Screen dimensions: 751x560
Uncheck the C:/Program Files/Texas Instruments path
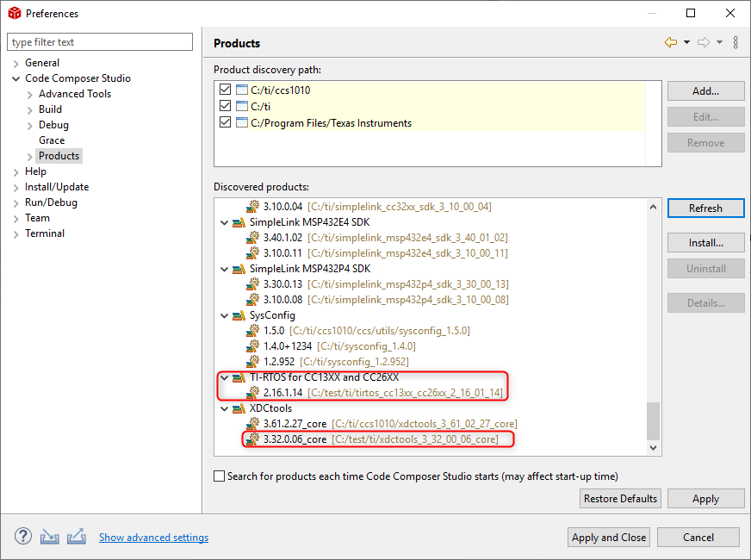225,122
